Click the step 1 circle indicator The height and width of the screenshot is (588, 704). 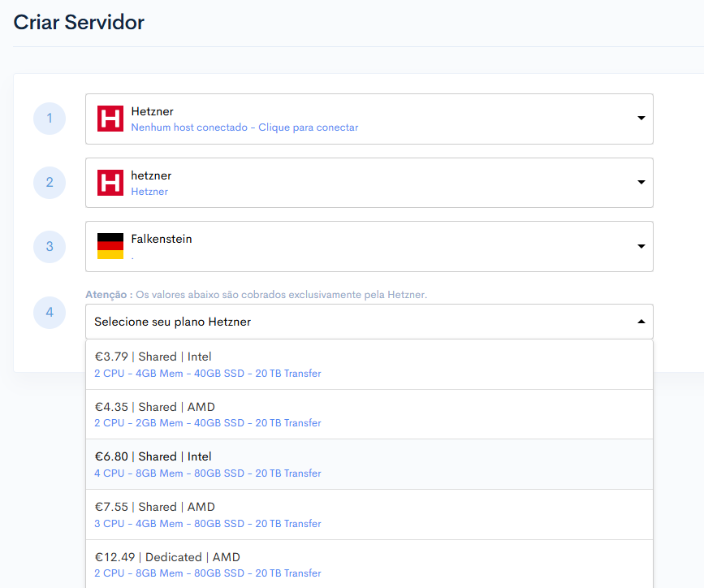(x=50, y=119)
